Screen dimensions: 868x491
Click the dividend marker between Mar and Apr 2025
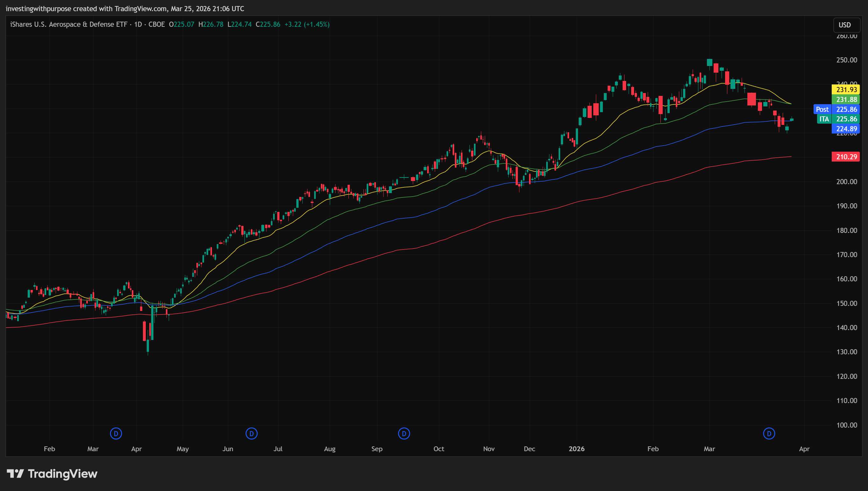tap(116, 433)
